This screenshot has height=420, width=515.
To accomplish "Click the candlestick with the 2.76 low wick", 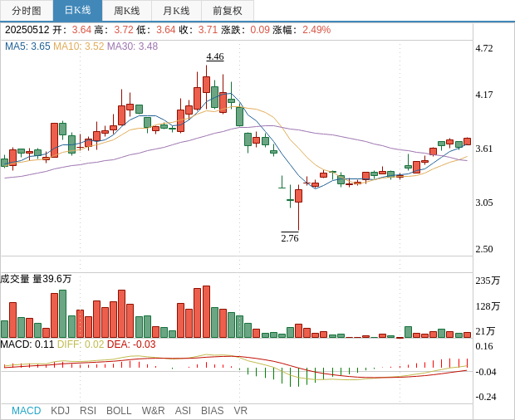I will [x=298, y=196].
